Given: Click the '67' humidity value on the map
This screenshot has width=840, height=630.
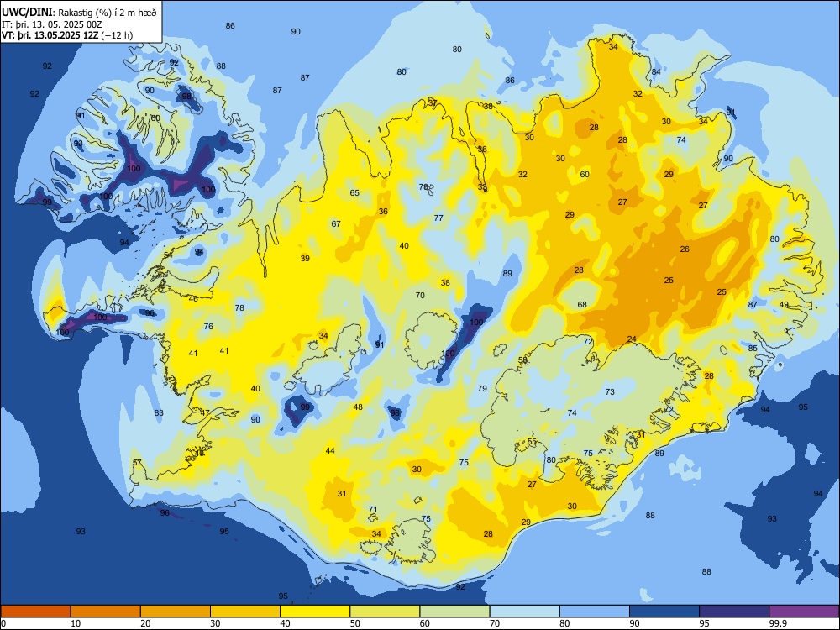Looking at the screenshot, I should pyautogui.click(x=336, y=224).
